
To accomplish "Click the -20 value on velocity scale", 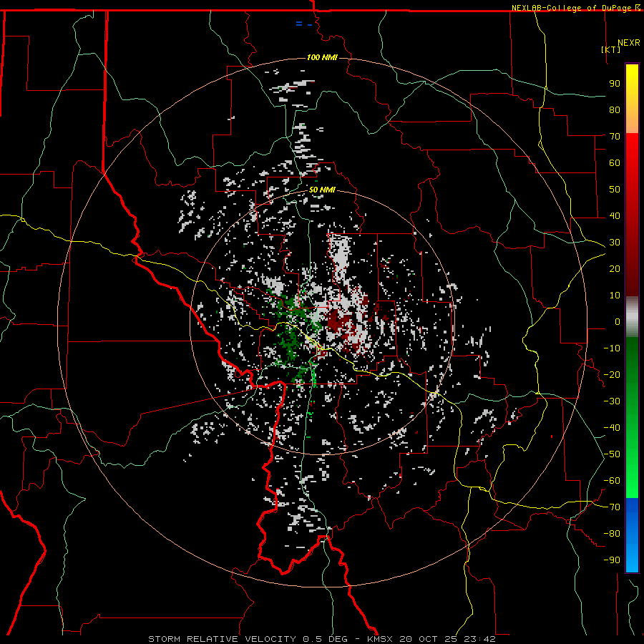I will [612, 374].
